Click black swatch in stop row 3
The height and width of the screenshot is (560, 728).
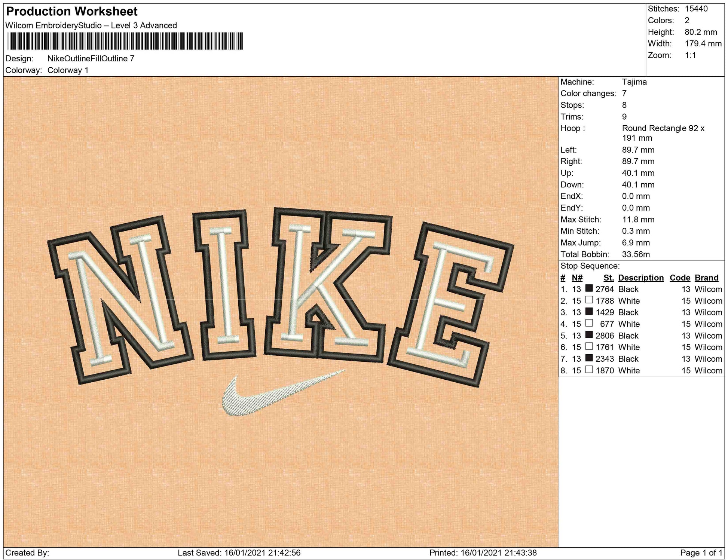click(x=589, y=312)
